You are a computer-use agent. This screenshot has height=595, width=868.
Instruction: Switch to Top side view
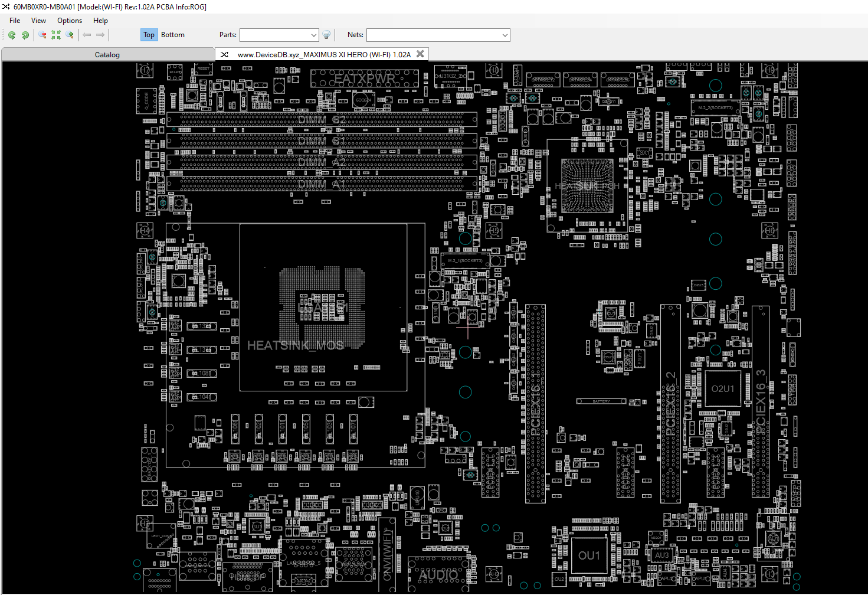pyautogui.click(x=149, y=35)
